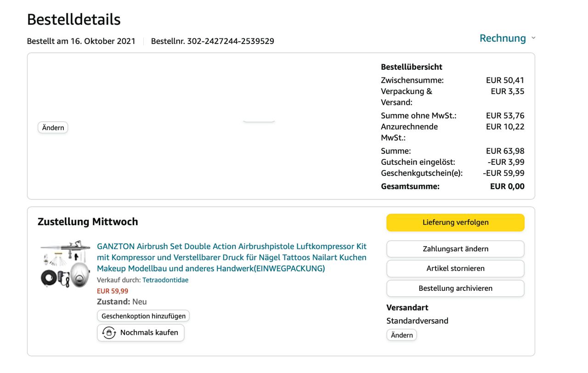The height and width of the screenshot is (373, 588).
Task: Open the Rechnung invoice link
Action: [x=502, y=38]
